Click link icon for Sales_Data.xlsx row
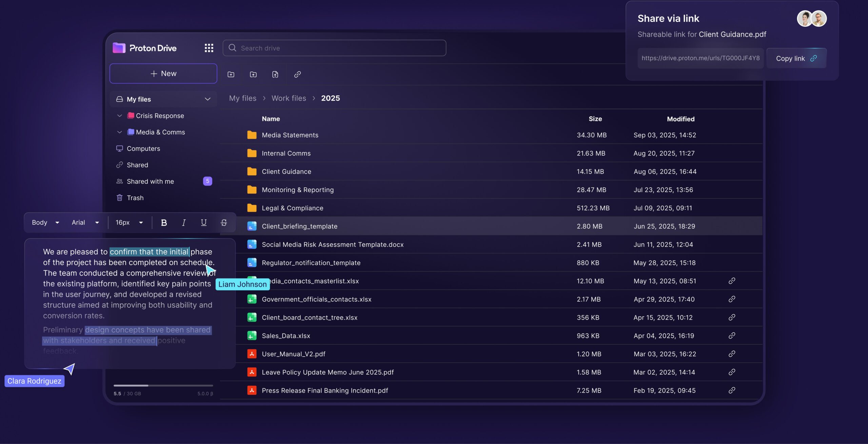 [x=732, y=336]
